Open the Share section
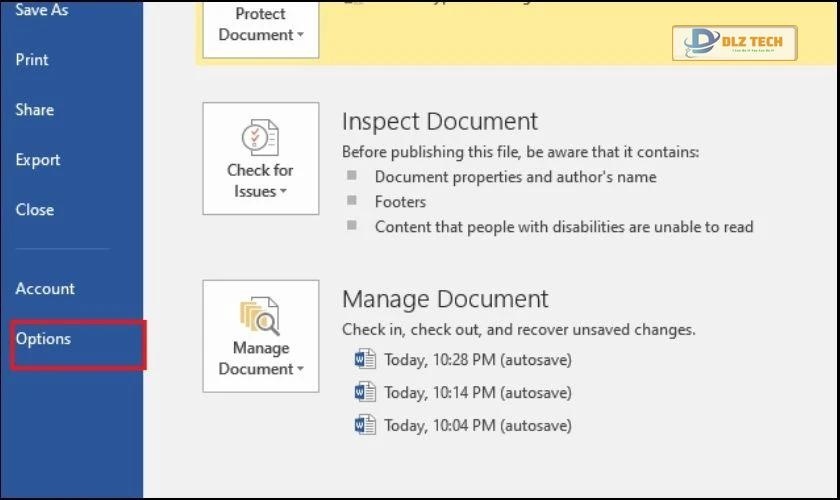 pos(35,110)
